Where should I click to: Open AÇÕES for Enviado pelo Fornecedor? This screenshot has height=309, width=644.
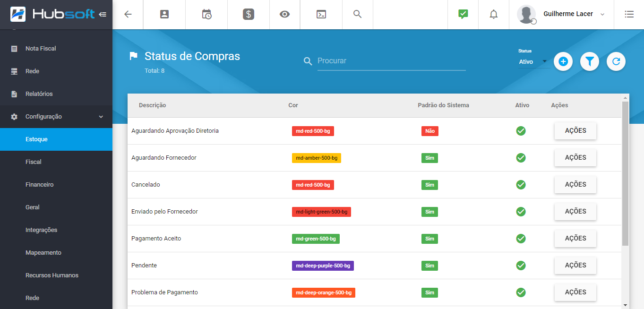click(x=575, y=212)
